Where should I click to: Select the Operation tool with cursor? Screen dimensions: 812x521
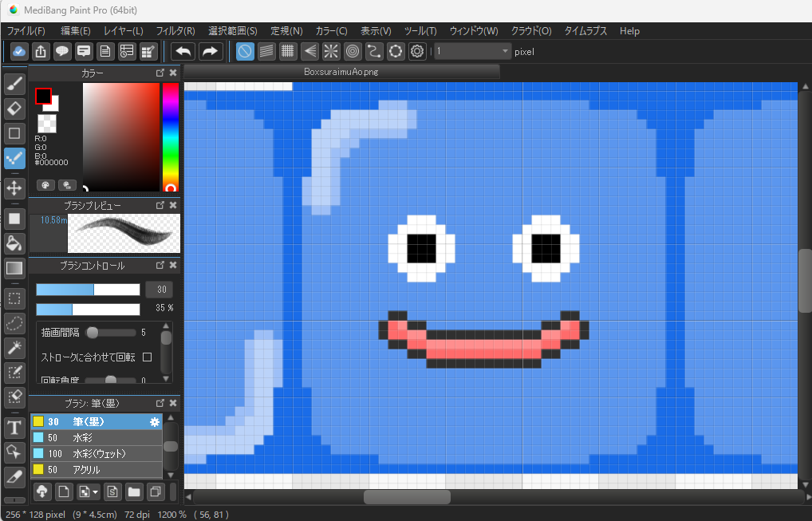14,452
